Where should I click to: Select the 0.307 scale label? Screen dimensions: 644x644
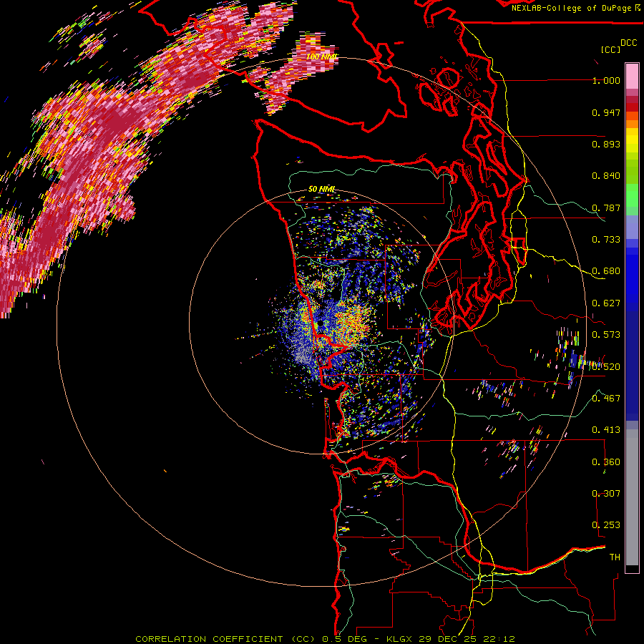[x=606, y=493]
